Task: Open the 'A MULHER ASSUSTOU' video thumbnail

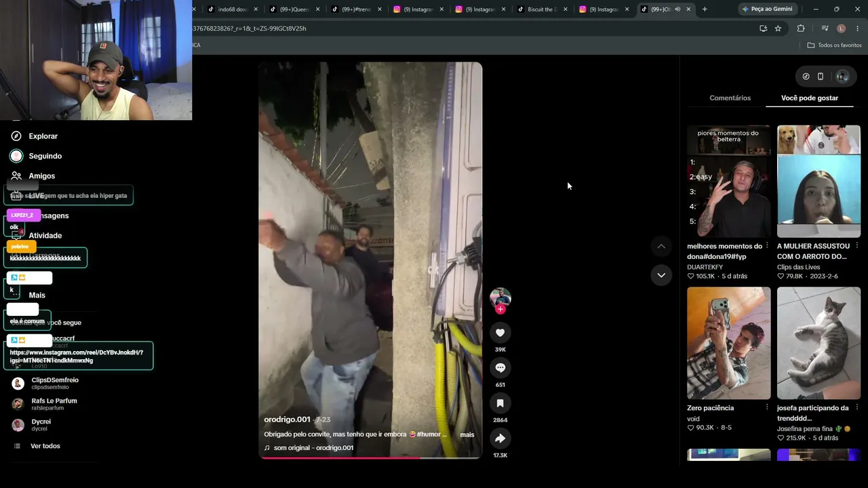Action: tap(818, 181)
